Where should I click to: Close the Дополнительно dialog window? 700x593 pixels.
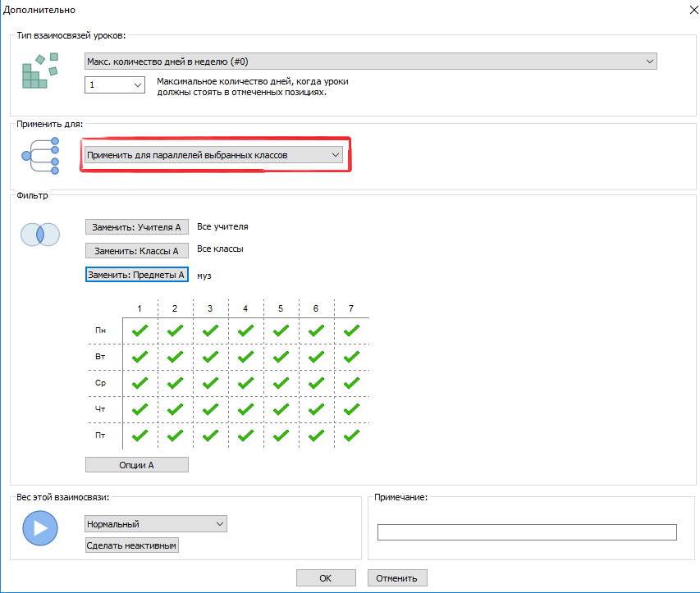pos(684,10)
